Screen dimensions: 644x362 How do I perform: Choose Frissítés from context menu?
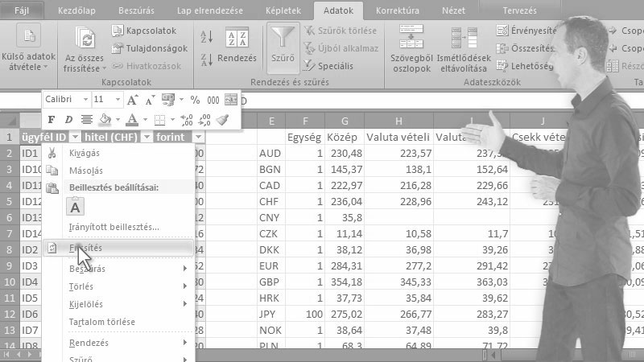118,248
